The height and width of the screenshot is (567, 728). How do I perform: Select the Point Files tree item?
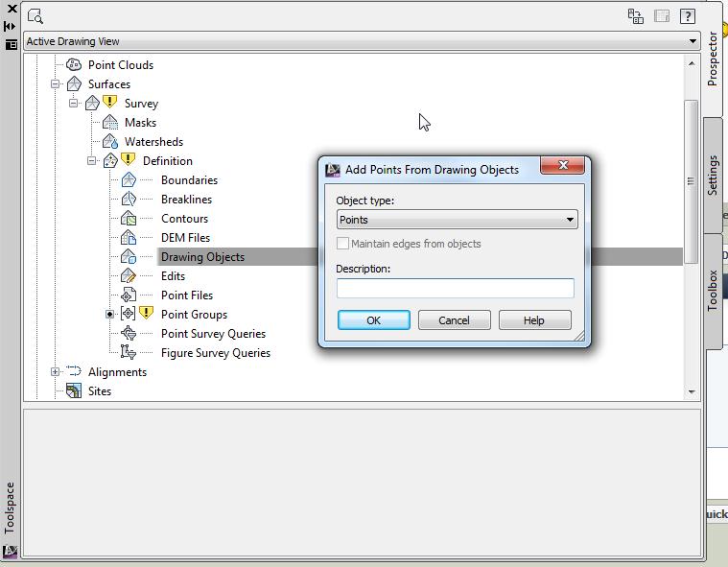tap(187, 295)
